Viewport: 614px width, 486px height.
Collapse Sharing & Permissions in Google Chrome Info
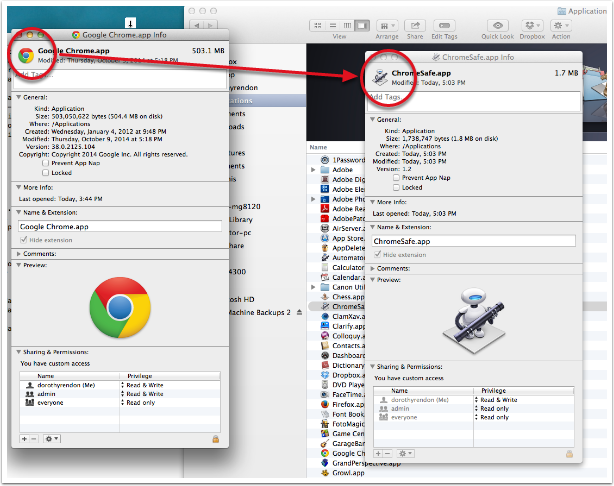18,352
